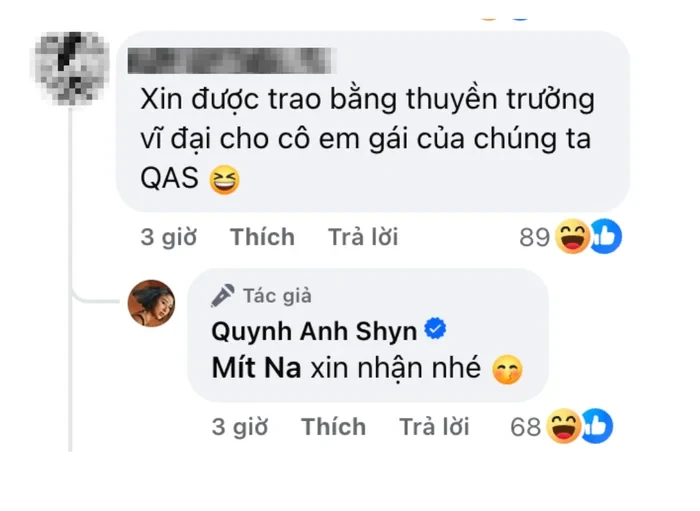
Task: Click the Tác giả microphone icon
Action: [x=223, y=295]
